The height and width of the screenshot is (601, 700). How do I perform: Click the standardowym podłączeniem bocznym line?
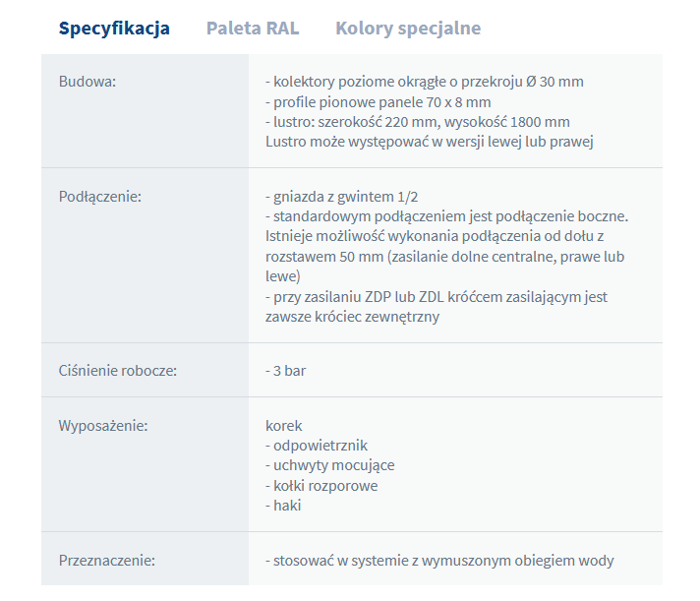point(446,216)
